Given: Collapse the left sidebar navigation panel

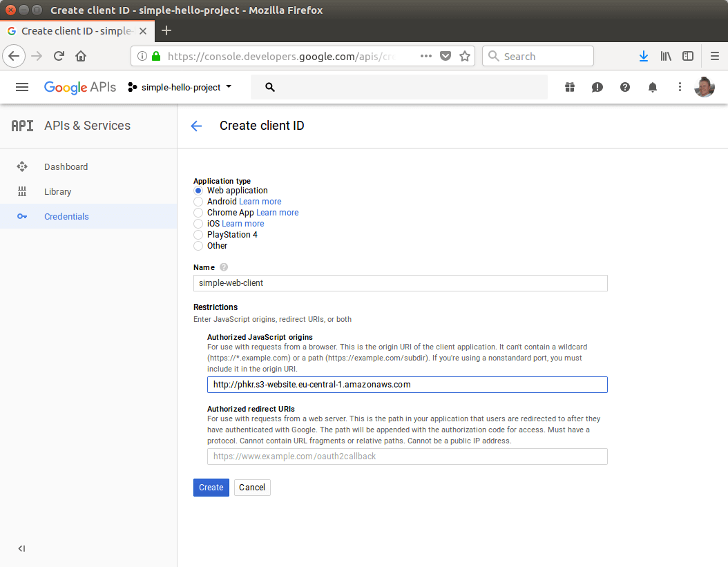Looking at the screenshot, I should (x=21, y=548).
